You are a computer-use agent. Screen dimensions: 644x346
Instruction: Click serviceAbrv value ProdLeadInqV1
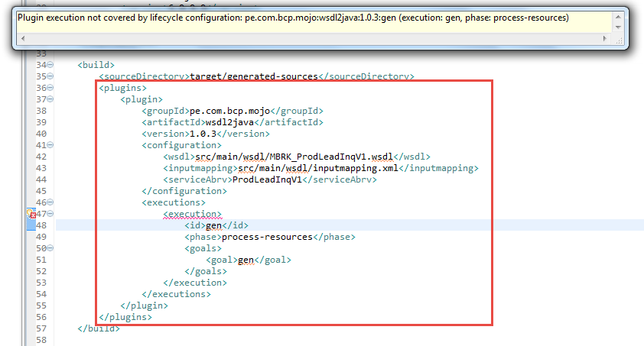(x=267, y=179)
